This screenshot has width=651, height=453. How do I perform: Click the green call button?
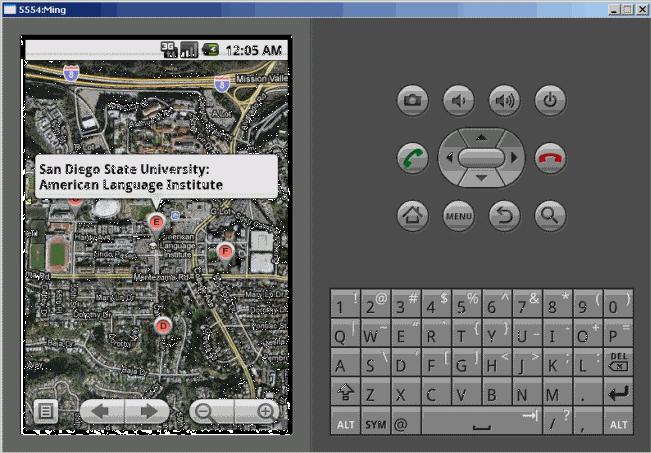[412, 158]
